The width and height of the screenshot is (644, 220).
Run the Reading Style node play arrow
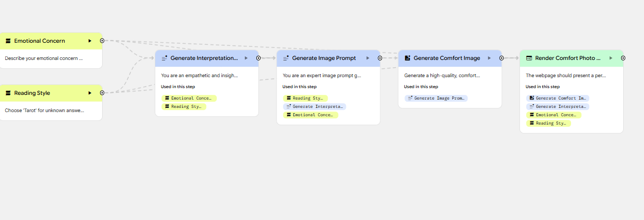[x=90, y=93]
